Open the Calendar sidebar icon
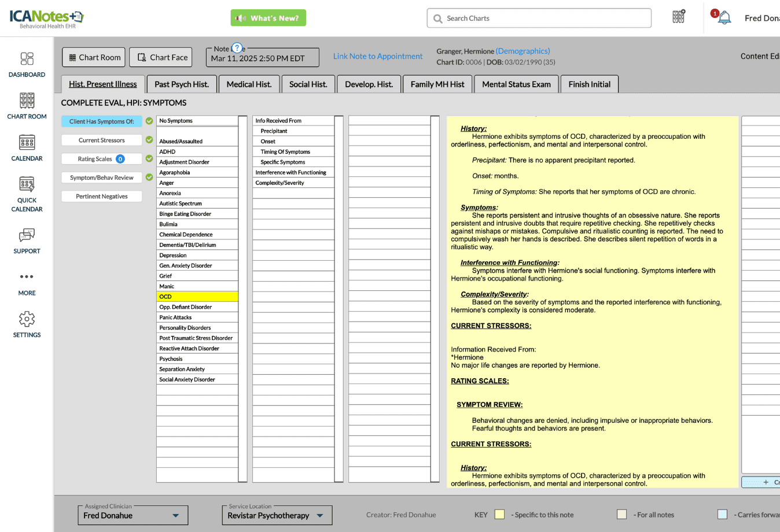Screen dimensions: 780x532 click(x=27, y=143)
